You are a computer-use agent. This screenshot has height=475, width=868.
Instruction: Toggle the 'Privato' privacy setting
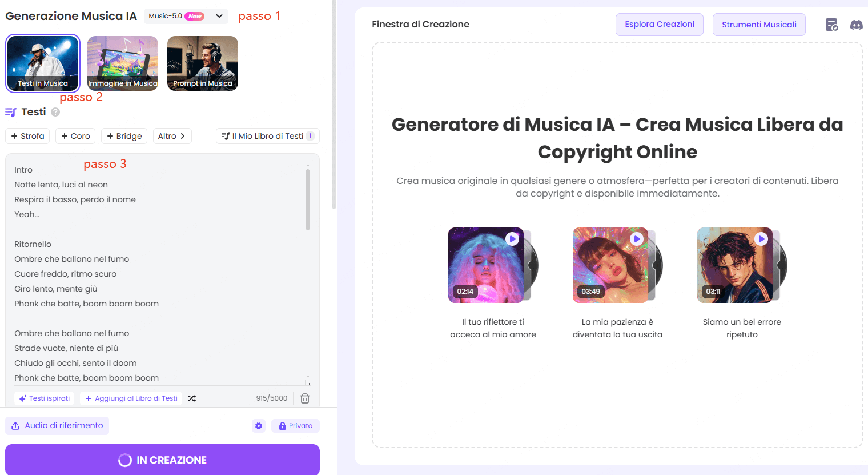pyautogui.click(x=295, y=425)
